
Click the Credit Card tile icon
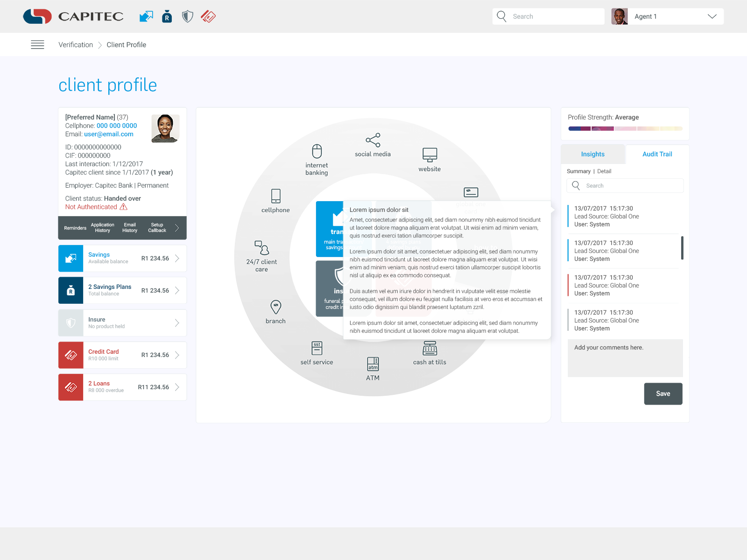(x=71, y=355)
